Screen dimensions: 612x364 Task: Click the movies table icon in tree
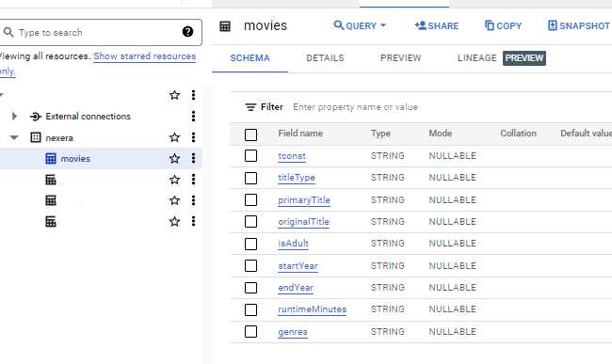pos(51,159)
